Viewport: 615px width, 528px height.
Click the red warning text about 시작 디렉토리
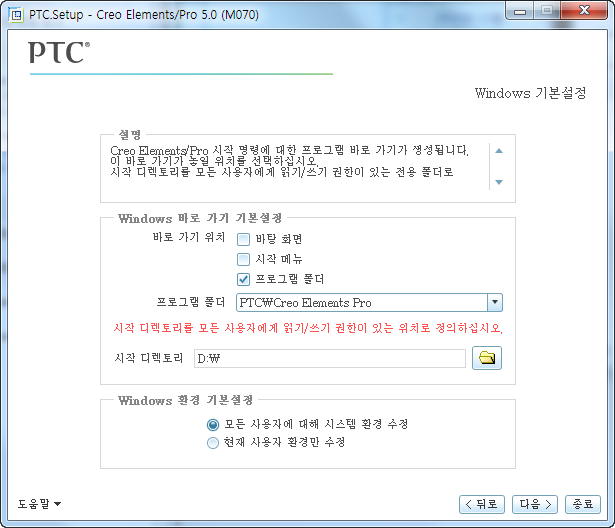308,328
